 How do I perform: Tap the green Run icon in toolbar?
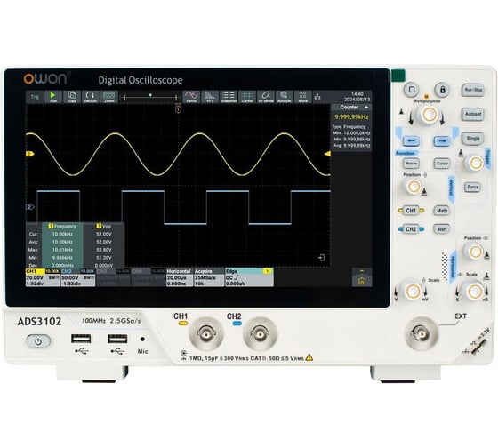pos(53,97)
